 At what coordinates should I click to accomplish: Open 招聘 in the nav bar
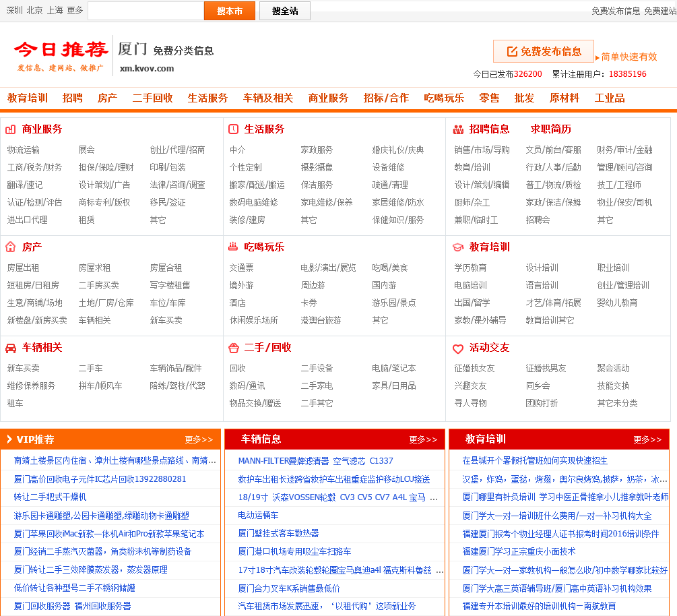[73, 98]
